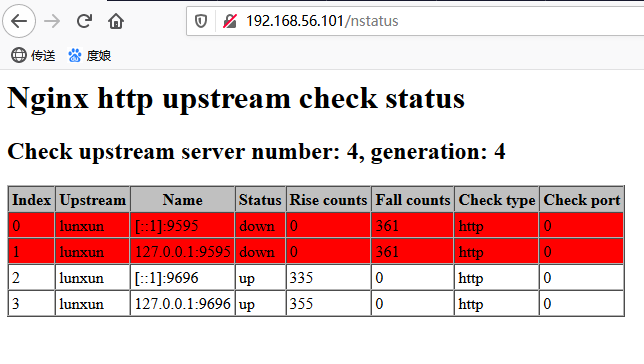Image resolution: width=644 pixels, height=364 pixels.
Task: Click index cell 3
Action: [x=31, y=304]
